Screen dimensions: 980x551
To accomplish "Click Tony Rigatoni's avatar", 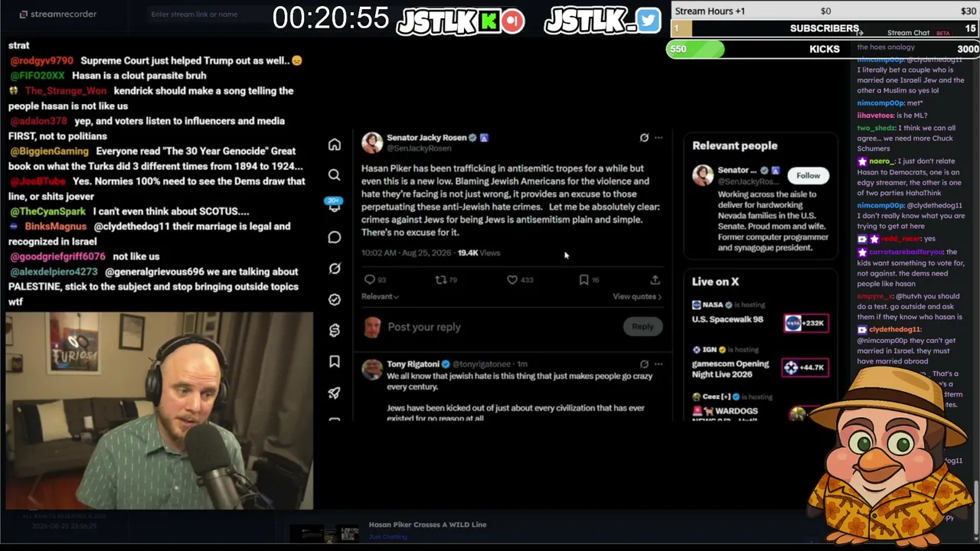I will (372, 369).
